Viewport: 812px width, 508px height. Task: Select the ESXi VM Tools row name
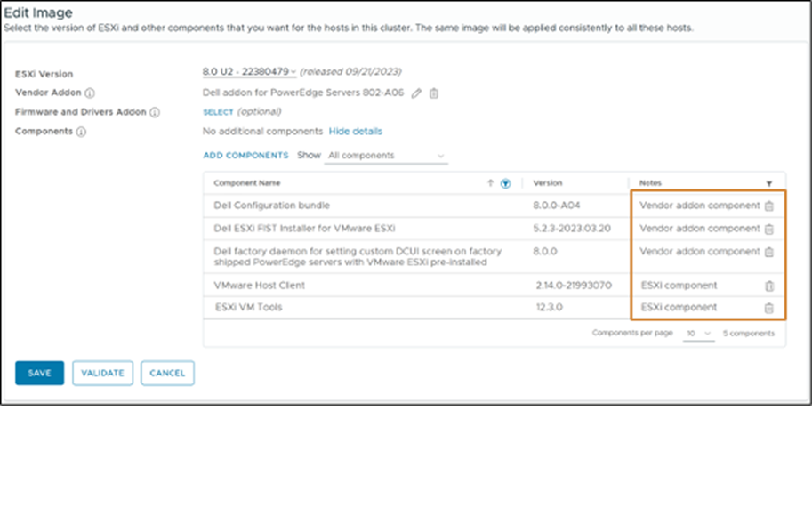(x=248, y=307)
